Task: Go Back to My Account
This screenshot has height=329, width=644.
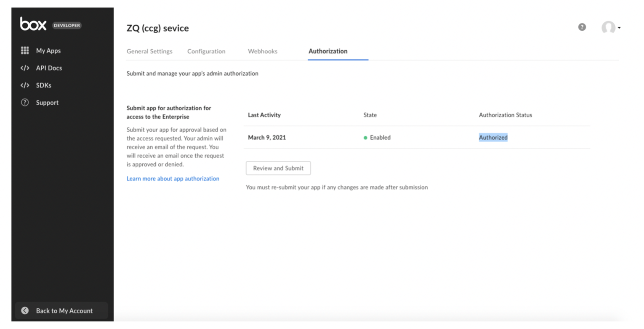Action: pyautogui.click(x=61, y=310)
